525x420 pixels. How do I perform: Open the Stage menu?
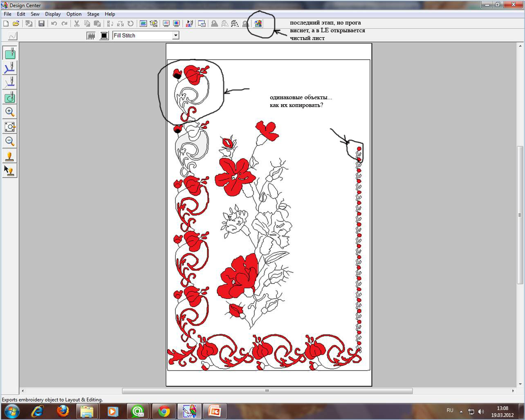(93, 14)
